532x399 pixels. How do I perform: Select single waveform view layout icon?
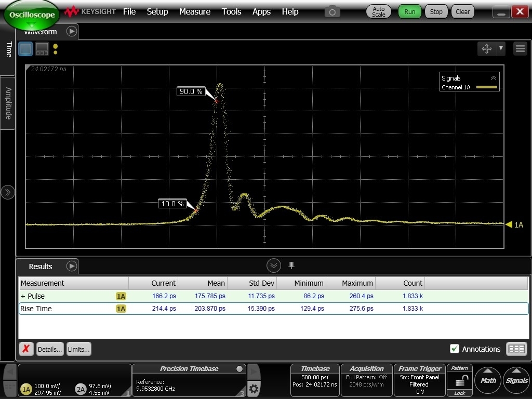25,49
